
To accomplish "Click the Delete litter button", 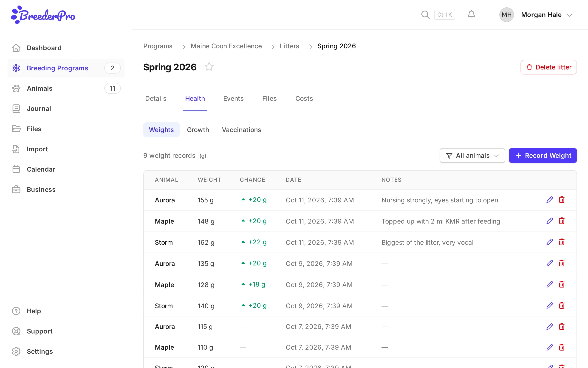I will pos(548,67).
